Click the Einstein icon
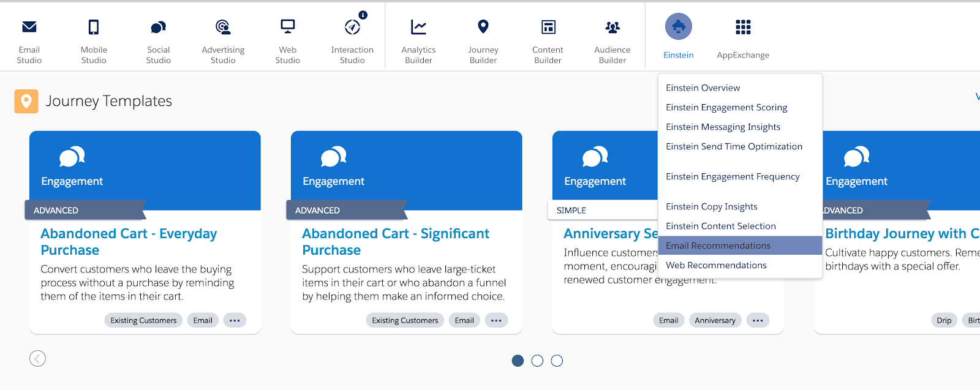This screenshot has height=390, width=980. pyautogui.click(x=679, y=26)
